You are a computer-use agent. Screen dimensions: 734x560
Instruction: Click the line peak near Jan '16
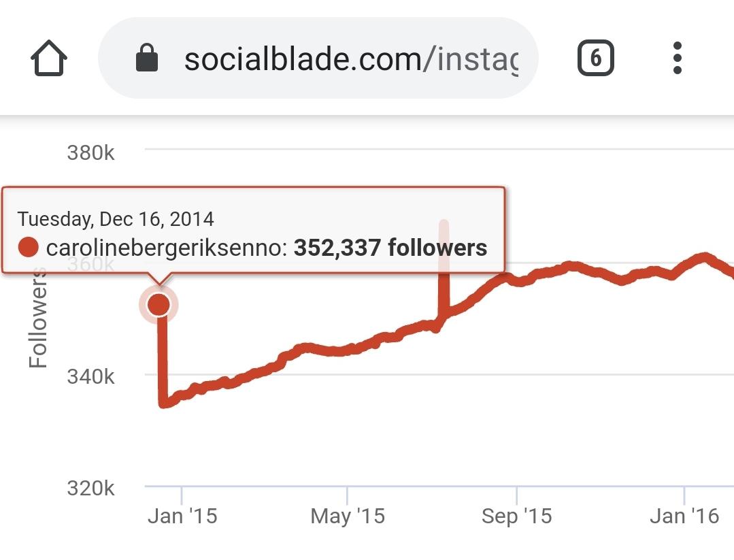(705, 256)
